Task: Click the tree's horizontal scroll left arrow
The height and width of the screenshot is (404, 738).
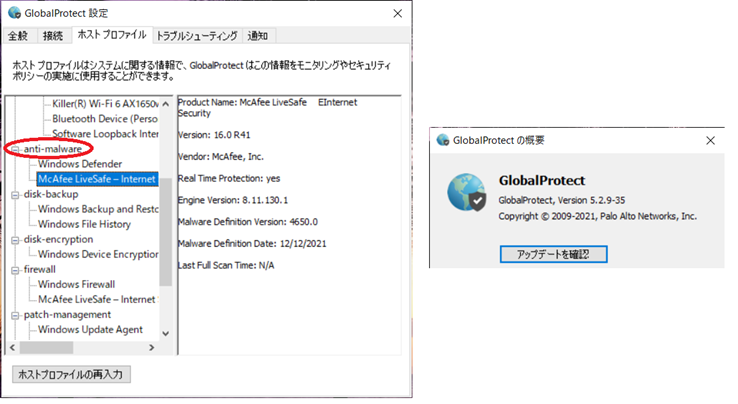Action: coord(12,347)
